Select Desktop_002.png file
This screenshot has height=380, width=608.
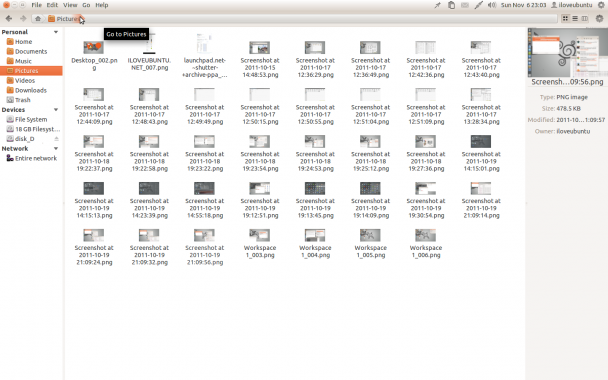pos(94,56)
